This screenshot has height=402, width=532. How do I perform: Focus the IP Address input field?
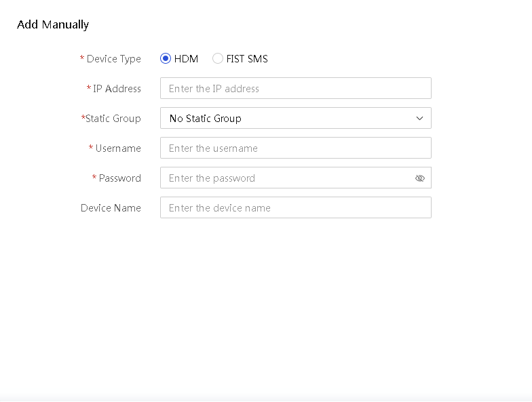pos(296,88)
